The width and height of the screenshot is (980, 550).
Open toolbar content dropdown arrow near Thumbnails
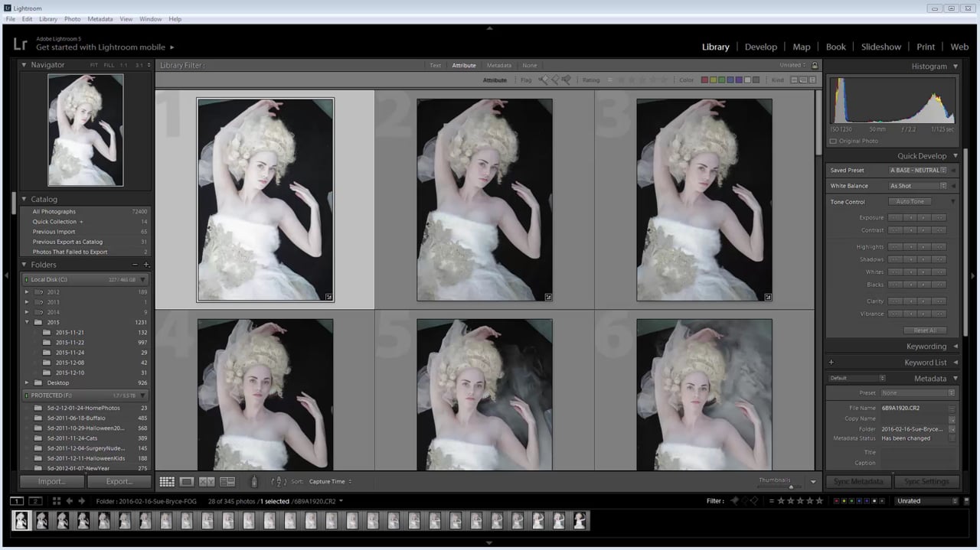click(x=813, y=482)
